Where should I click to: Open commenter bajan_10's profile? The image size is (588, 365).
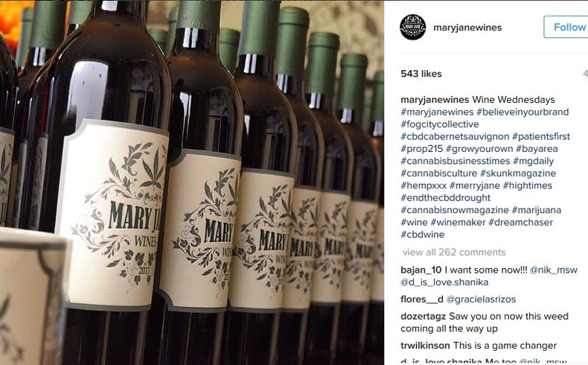click(x=421, y=270)
